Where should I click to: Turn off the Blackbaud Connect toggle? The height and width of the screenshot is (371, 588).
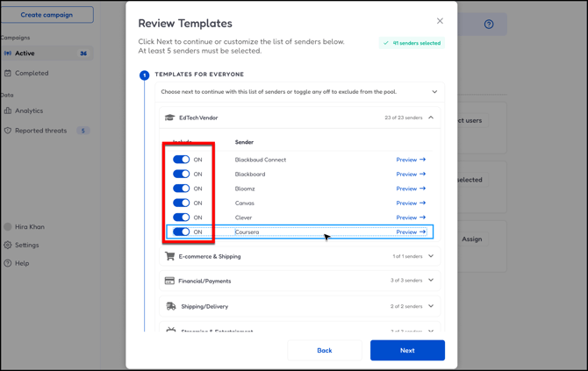[181, 160]
